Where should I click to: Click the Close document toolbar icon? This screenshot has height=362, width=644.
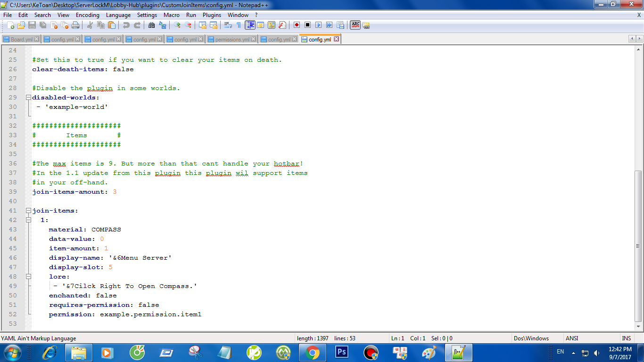click(x=54, y=25)
